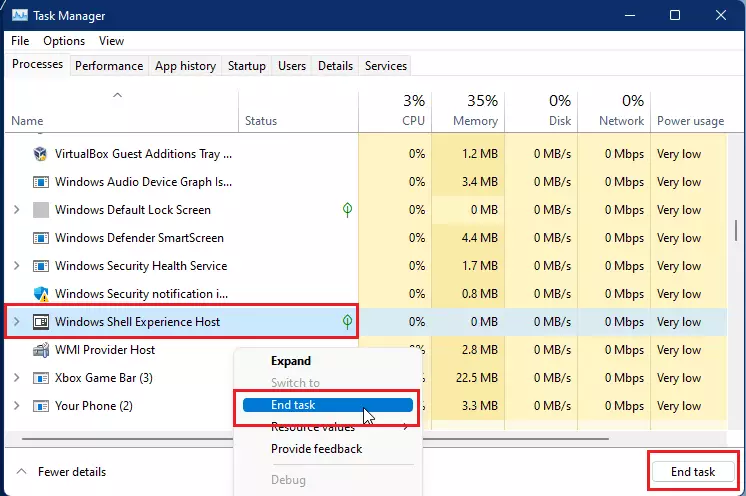Expand the Xbox Game Bar (3) group
The height and width of the screenshot is (496, 746).
pos(17,378)
